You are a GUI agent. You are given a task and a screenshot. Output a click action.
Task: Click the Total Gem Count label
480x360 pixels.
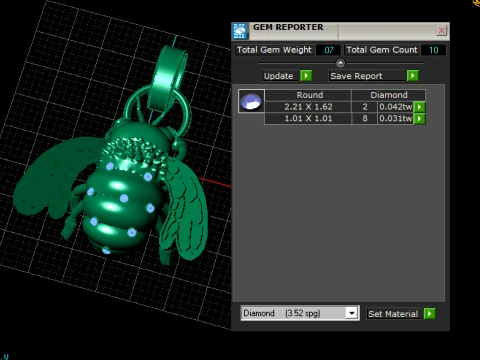(x=382, y=50)
